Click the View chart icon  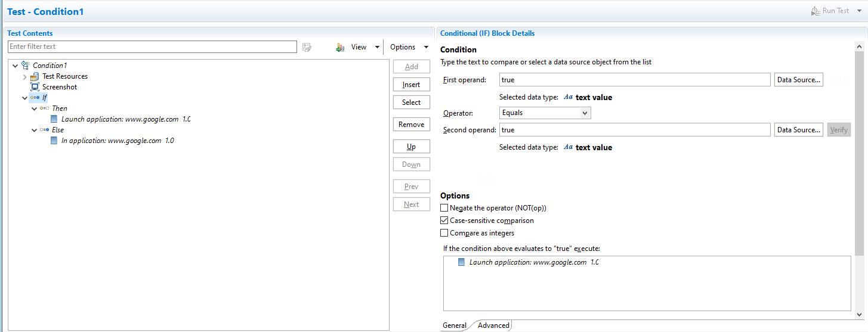point(340,47)
